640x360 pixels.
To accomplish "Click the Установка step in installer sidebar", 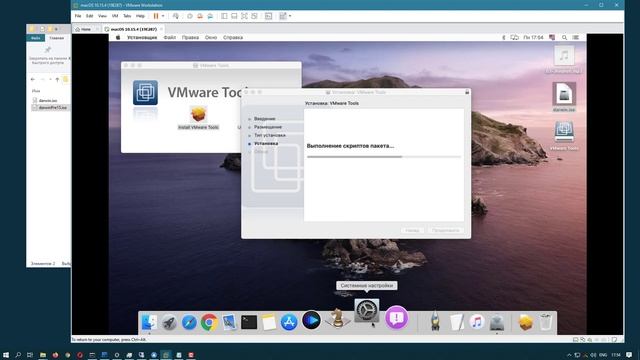I will point(266,144).
